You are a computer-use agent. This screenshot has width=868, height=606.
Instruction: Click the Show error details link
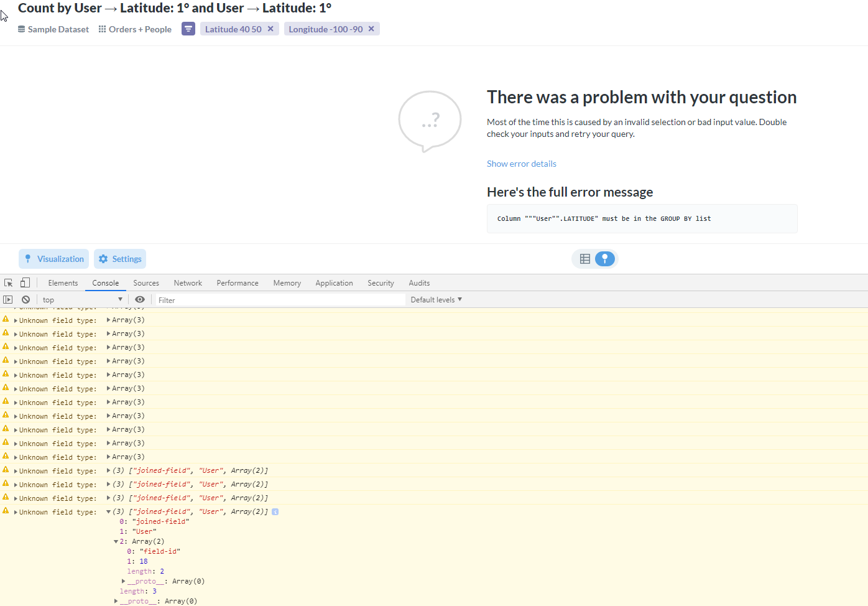point(521,163)
